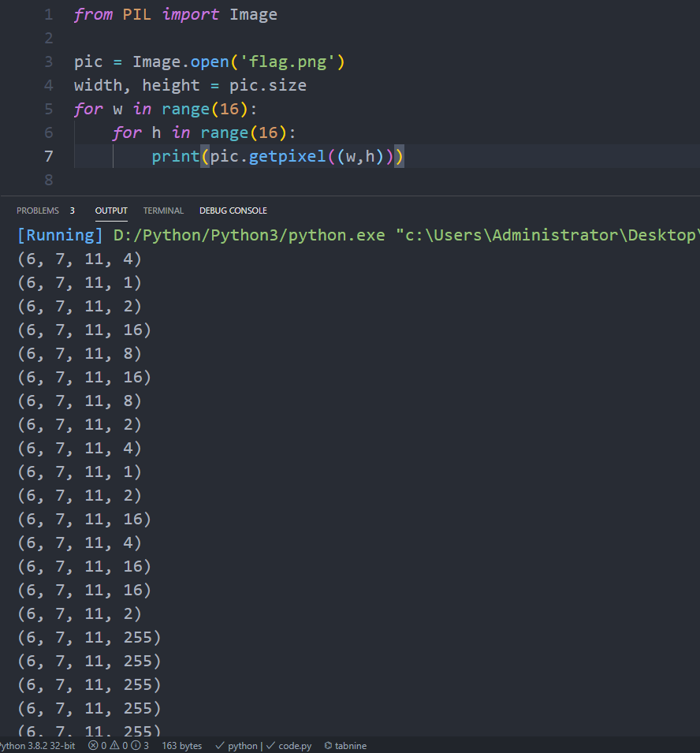The height and width of the screenshot is (753, 700).
Task: Click the warning triangle icon in status bar
Action: point(114,745)
